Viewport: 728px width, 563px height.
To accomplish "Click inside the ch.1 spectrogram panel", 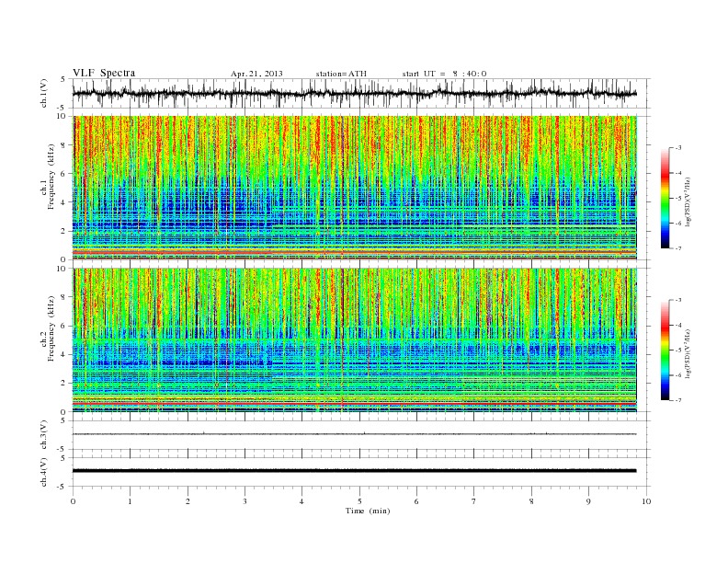I will [x=355, y=188].
